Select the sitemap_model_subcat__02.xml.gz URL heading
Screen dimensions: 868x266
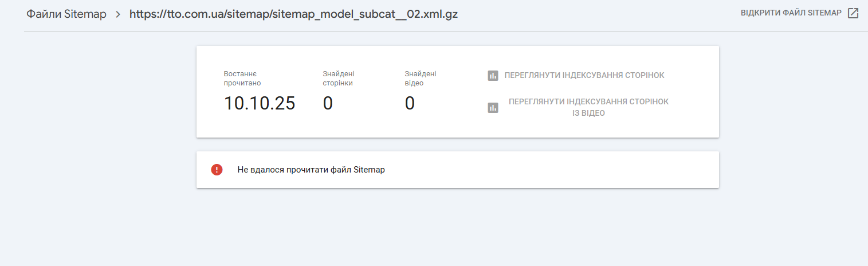click(293, 14)
